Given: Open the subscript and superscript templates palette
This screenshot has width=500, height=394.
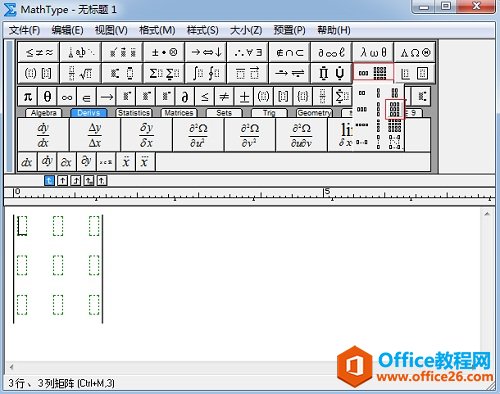Looking at the screenshot, I should coord(122,73).
